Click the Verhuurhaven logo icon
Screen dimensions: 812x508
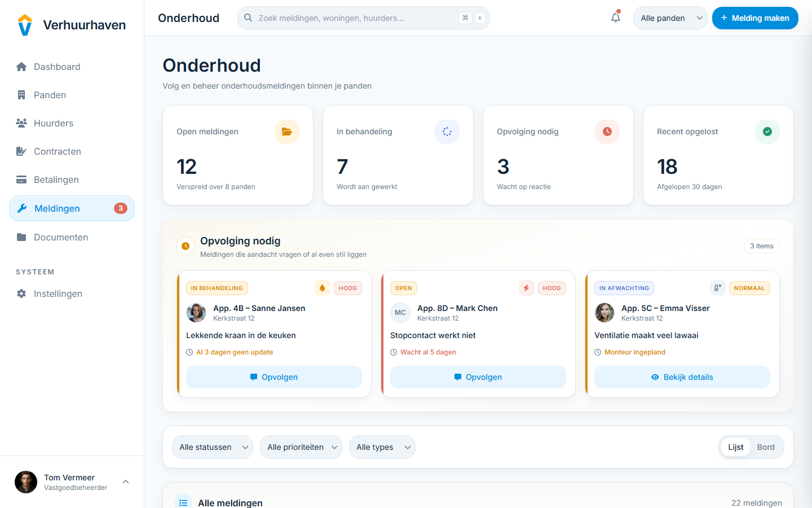25,25
